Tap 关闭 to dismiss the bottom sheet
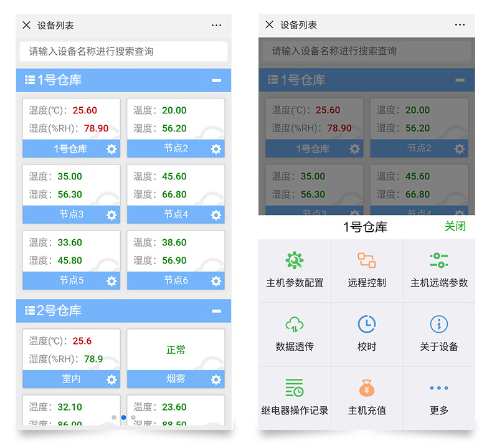 (455, 226)
